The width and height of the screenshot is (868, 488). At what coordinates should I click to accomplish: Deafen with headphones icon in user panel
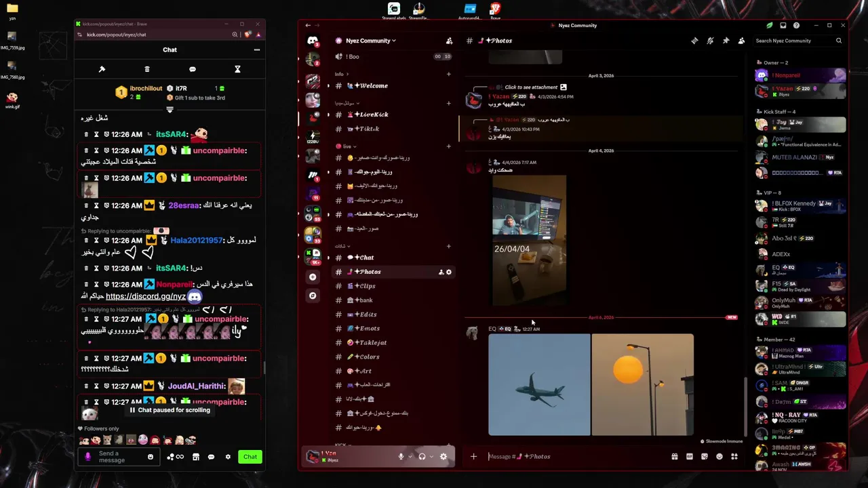(x=422, y=456)
